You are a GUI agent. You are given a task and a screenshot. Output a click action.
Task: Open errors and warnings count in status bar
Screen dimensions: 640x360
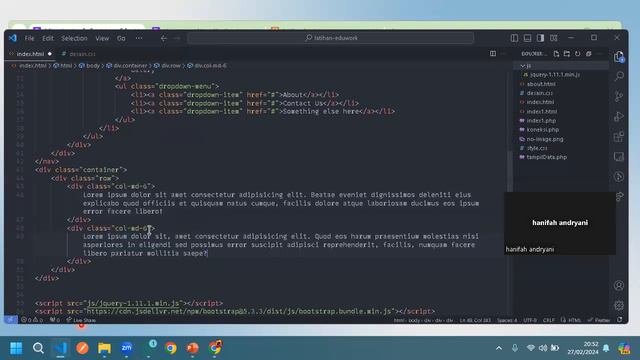[x=32, y=320]
